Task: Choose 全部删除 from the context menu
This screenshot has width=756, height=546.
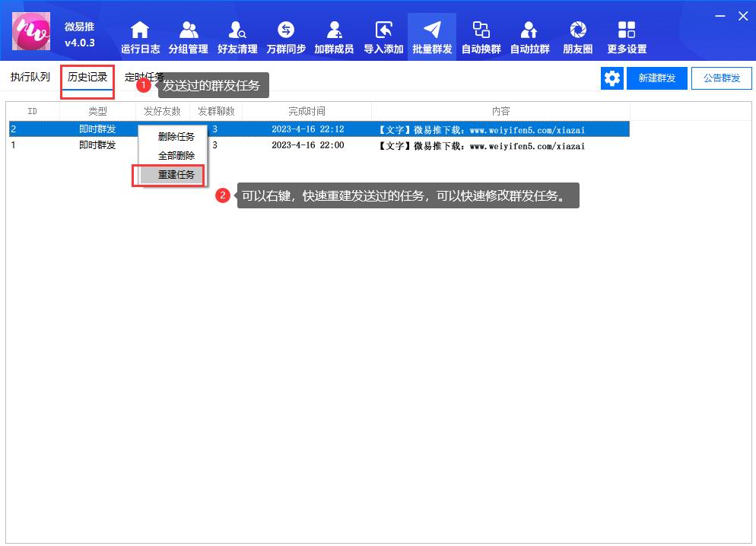Action: (176, 156)
